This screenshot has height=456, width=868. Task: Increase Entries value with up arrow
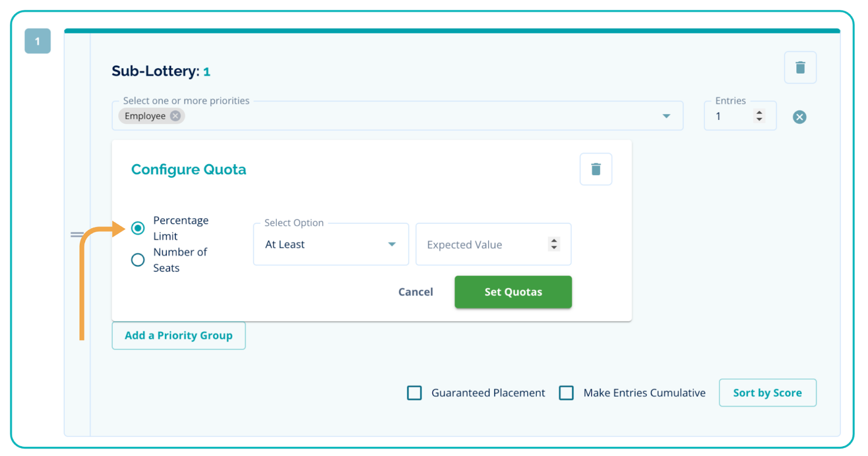759,112
